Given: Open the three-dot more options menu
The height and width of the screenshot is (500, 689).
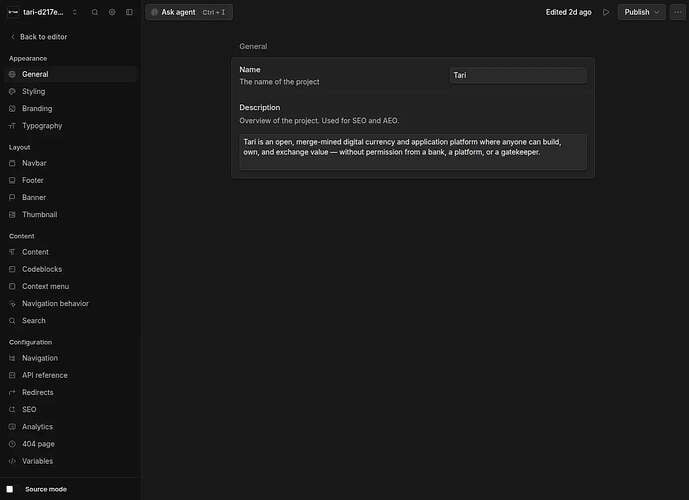Looking at the screenshot, I should pos(678,12).
